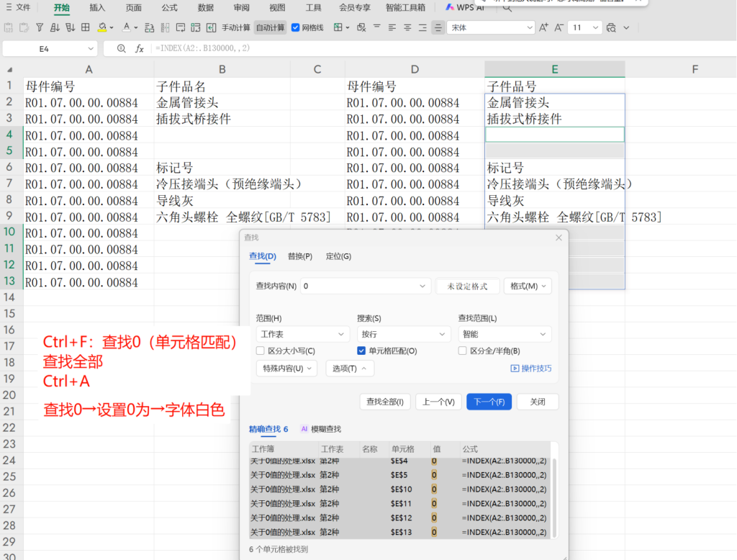Open the 格式(M) dropdown button
The height and width of the screenshot is (560, 737).
pos(528,286)
